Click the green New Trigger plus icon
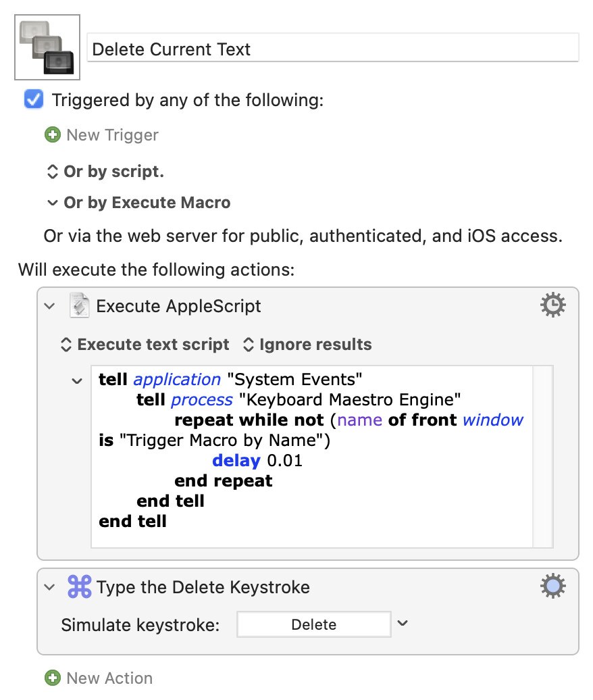 (52, 135)
